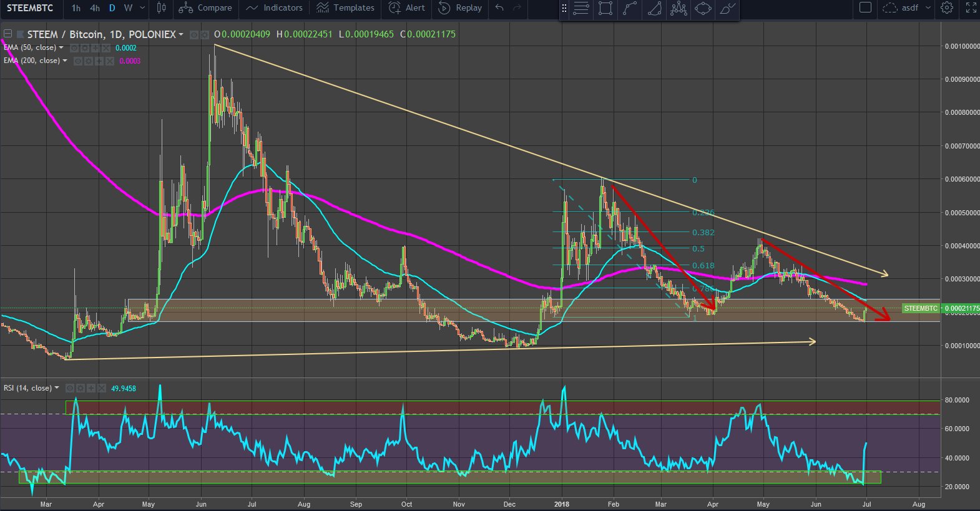
Task: Expand the RSI (14, close) dropdown arrow
Action: (57, 387)
